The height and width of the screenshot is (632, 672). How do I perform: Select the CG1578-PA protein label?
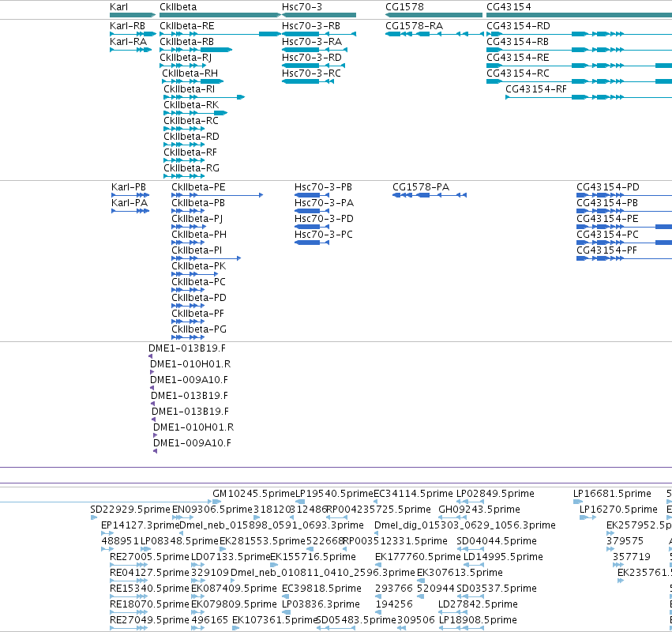click(x=421, y=187)
